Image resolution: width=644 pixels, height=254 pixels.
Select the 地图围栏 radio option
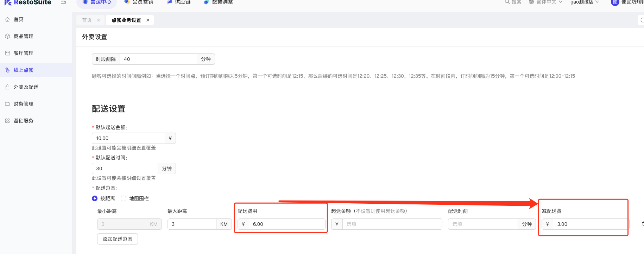[x=124, y=198]
